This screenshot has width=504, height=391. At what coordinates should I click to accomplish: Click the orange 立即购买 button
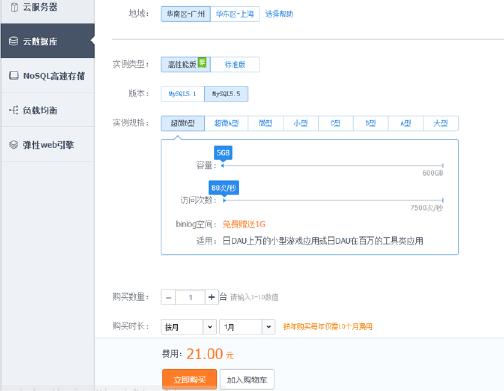coord(189,379)
